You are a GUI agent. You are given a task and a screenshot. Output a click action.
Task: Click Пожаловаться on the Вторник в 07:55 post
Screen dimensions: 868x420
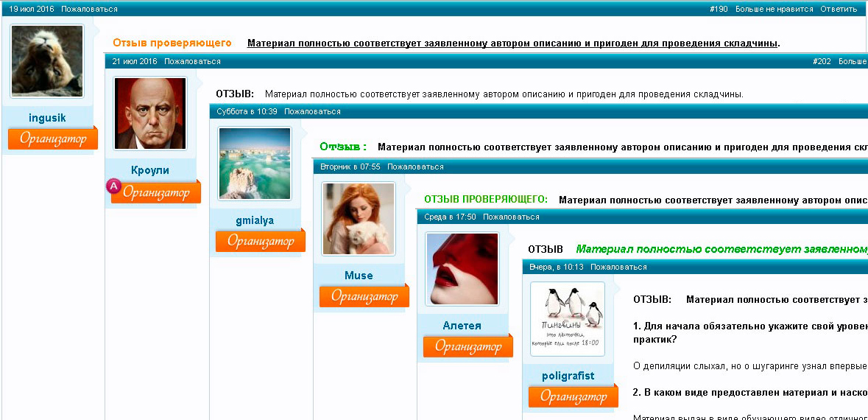[x=415, y=167]
